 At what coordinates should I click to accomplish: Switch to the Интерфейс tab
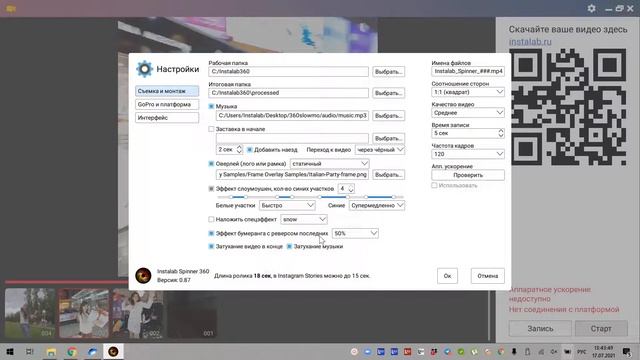167,118
